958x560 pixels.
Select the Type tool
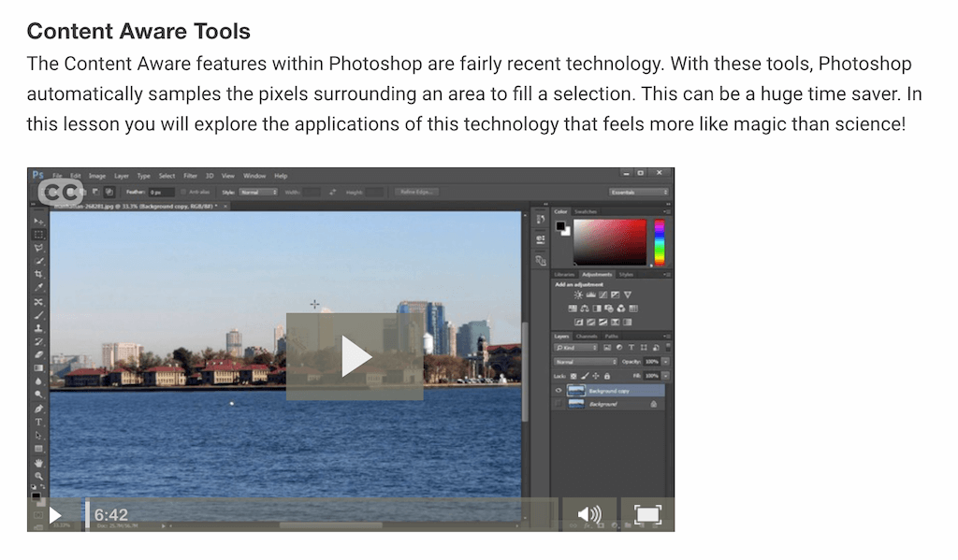click(x=38, y=422)
